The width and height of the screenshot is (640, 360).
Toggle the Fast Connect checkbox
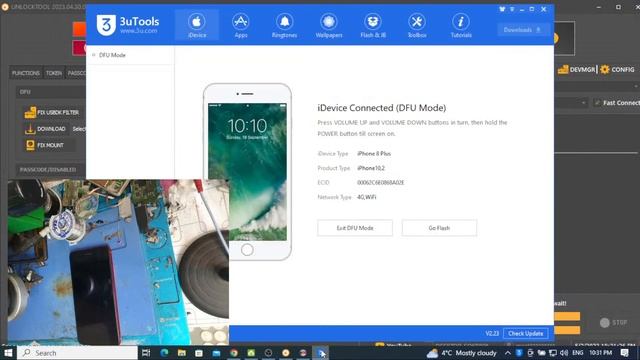[x=598, y=103]
